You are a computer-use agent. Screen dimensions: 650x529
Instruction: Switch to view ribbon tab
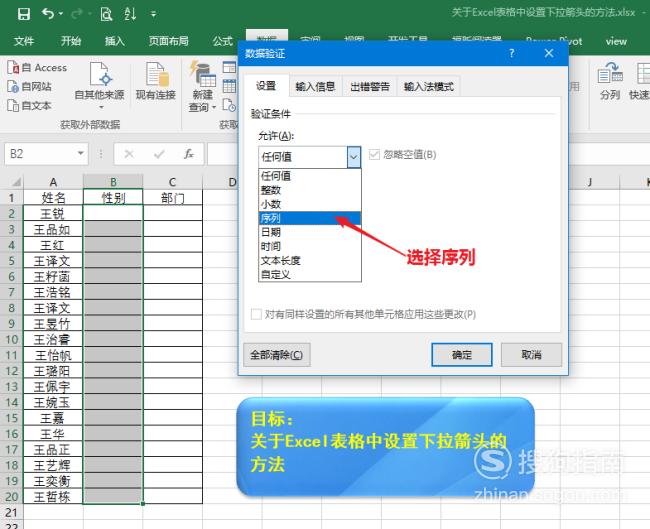[616, 41]
